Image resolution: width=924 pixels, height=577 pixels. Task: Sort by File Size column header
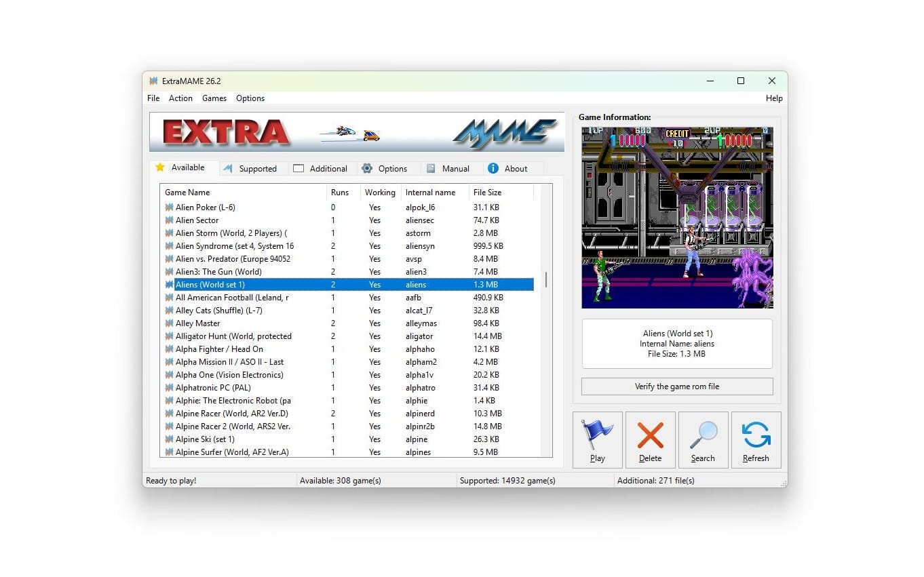[x=501, y=193]
